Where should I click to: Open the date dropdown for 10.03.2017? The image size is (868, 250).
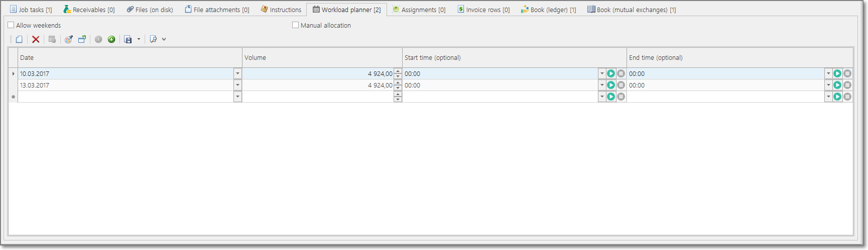(x=237, y=73)
